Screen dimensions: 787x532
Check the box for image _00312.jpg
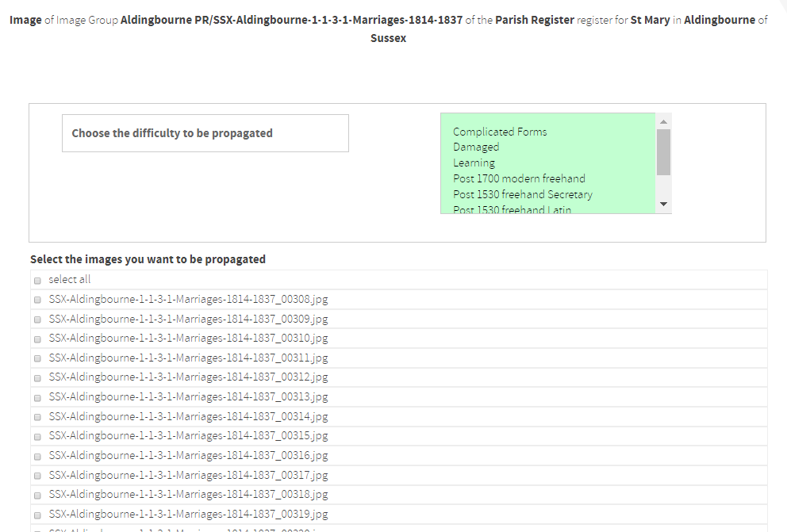(x=37, y=378)
